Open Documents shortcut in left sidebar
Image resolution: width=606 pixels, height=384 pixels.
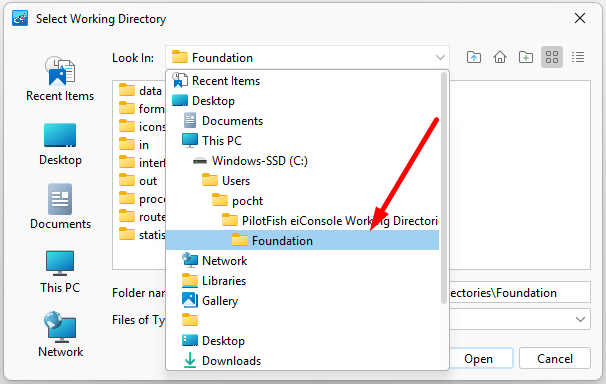60,207
